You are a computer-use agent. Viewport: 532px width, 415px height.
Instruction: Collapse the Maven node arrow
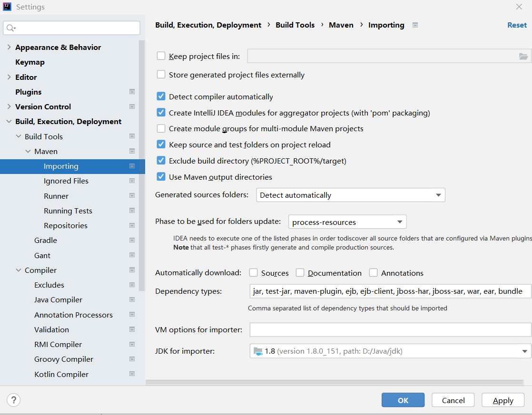point(28,151)
